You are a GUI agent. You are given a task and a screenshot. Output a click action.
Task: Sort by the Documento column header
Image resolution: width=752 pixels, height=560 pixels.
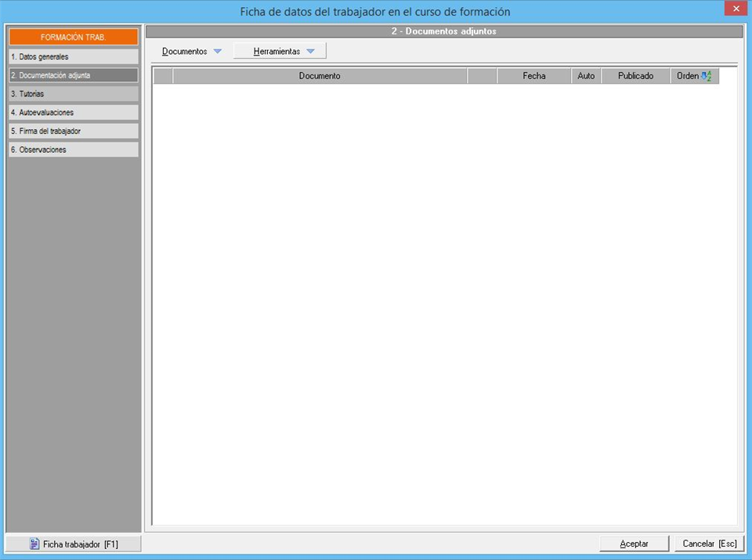click(320, 76)
